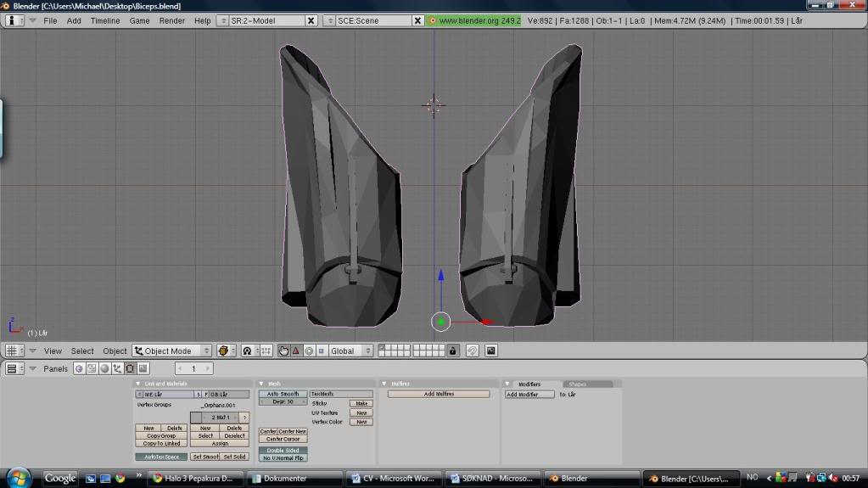Toggle move object centers only icon

point(266,351)
